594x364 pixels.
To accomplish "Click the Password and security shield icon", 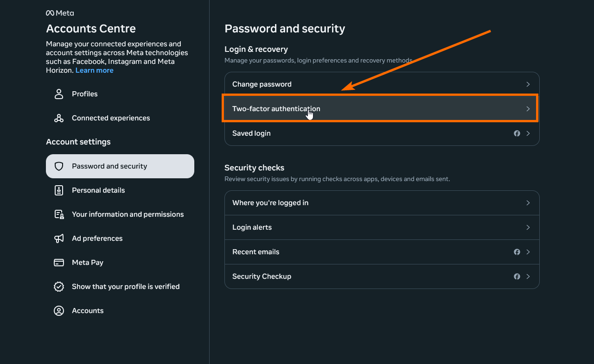I will (59, 166).
